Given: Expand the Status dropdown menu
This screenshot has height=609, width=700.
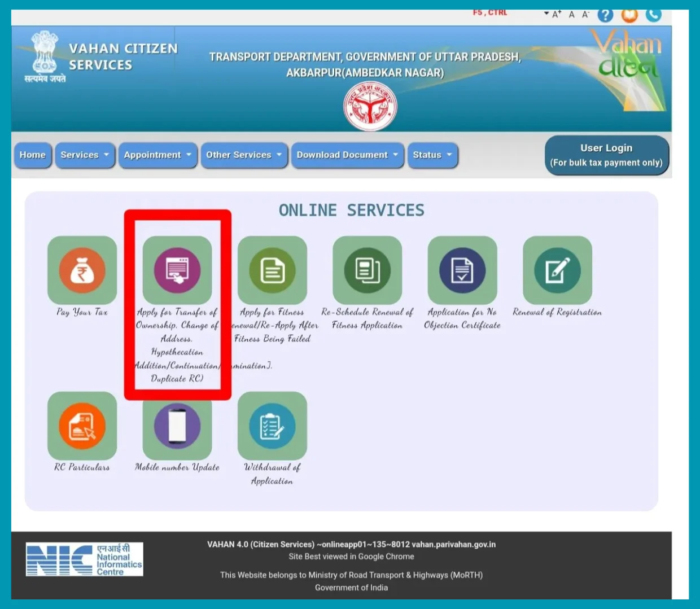Looking at the screenshot, I should click(x=432, y=155).
